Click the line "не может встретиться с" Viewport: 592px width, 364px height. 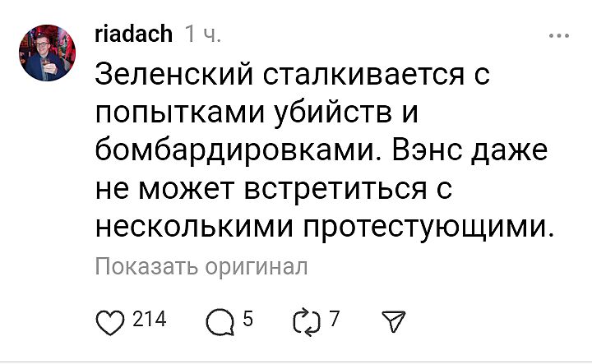tap(275, 187)
